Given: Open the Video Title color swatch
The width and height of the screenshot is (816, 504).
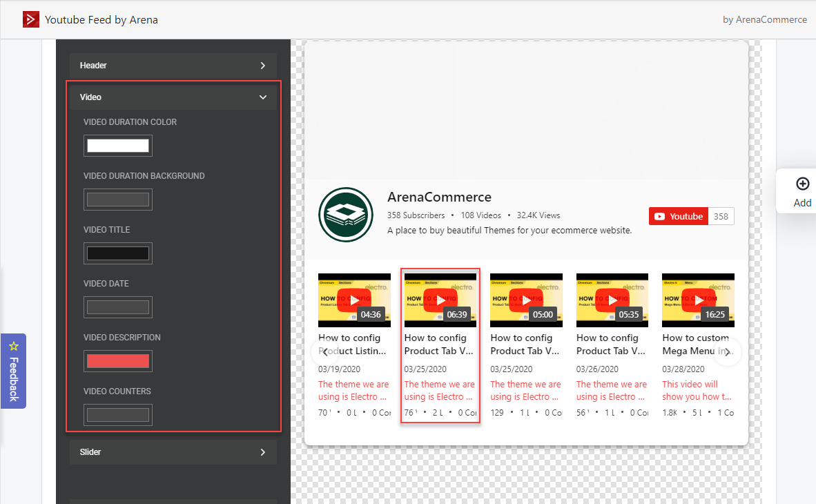Looking at the screenshot, I should [118, 253].
